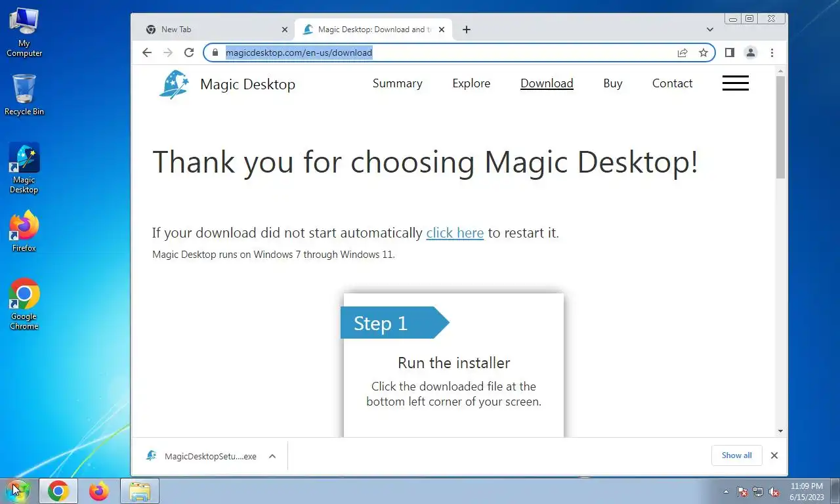Reload the page with the refresh icon
Viewport: 840px width, 504px height.
(189, 52)
